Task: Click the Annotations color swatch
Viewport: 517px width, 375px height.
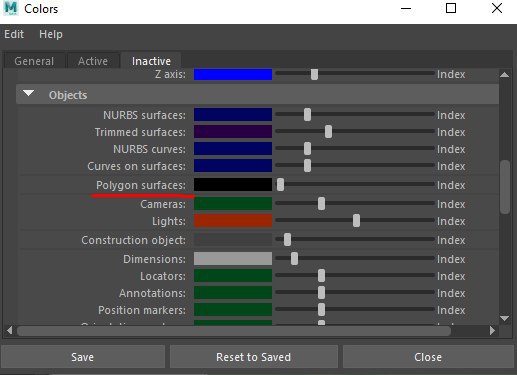Action: (x=233, y=293)
